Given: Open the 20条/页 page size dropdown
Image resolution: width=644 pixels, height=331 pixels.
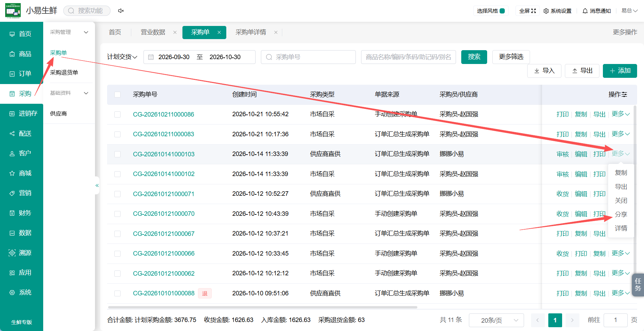Looking at the screenshot, I should [496, 320].
